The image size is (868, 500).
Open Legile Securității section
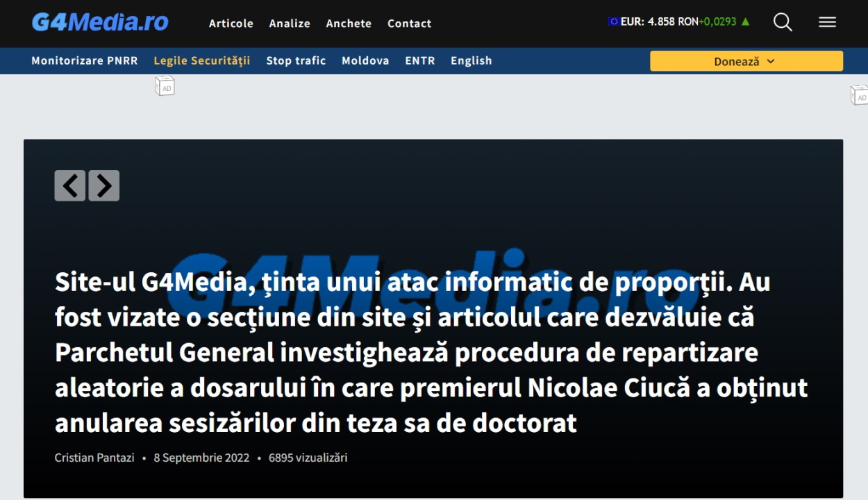[202, 60]
